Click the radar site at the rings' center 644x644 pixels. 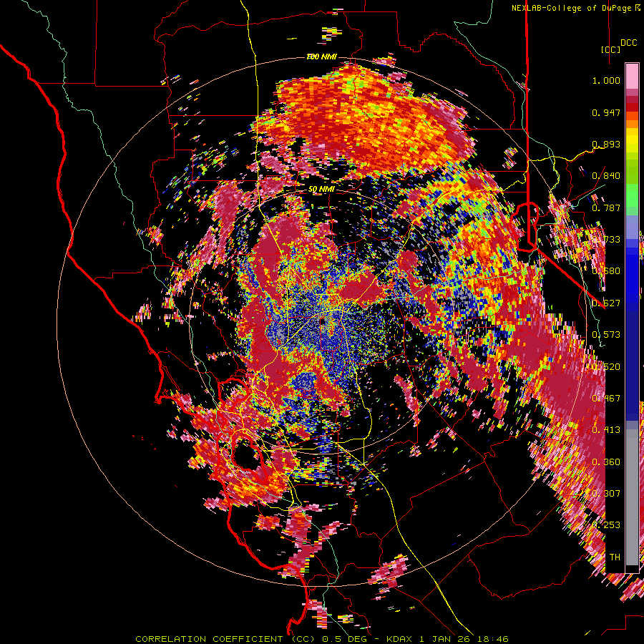point(322,321)
